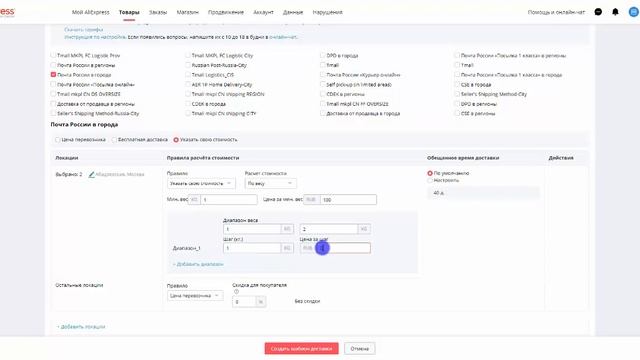Viewport: 640px width, 360px height.
Task: Click the Отмена button
Action: click(360, 349)
